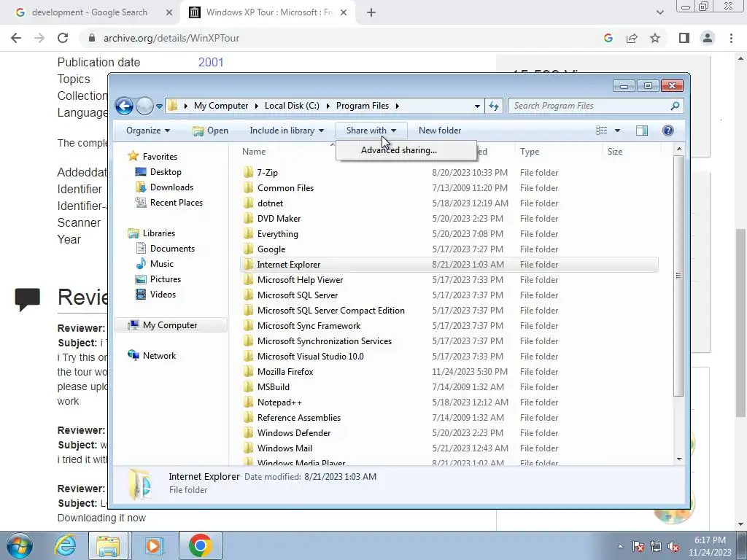The height and width of the screenshot is (560, 747).
Task: Click the Windows Start button
Action: pos(19,545)
